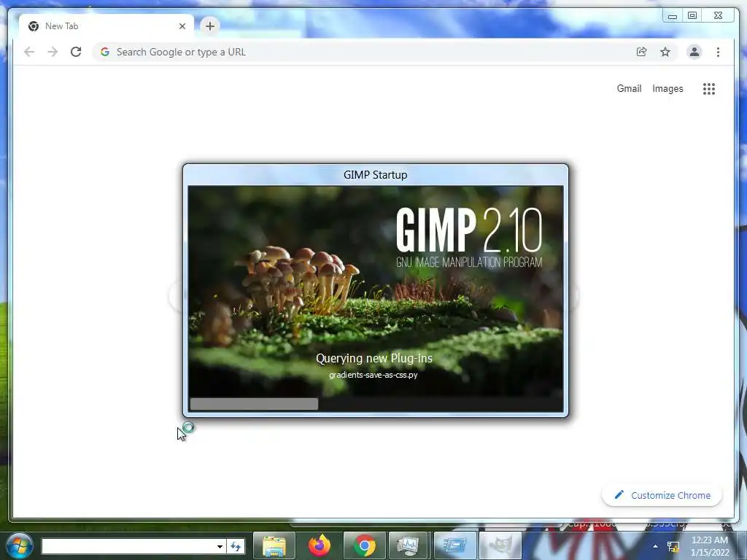Open the resource monitor taskbar icon
The image size is (747, 560).
click(409, 545)
